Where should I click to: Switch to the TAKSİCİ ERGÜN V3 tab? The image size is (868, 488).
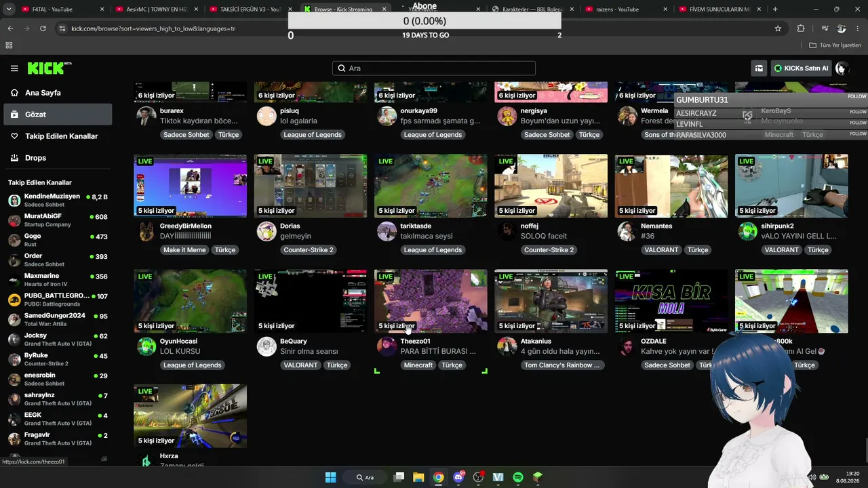[249, 9]
